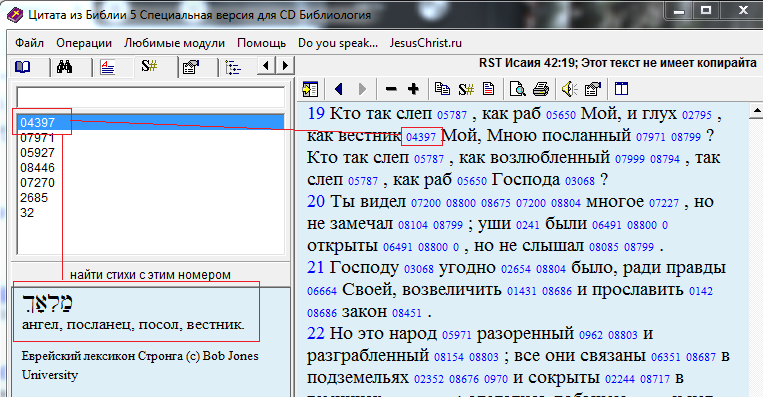
Task: Click the copy pages icon in toolbar
Action: [x=442, y=89]
